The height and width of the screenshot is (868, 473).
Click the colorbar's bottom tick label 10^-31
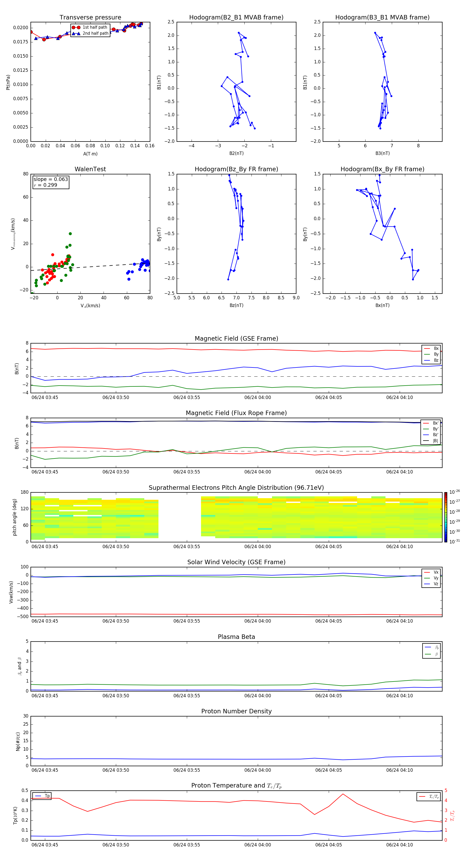tap(455, 542)
